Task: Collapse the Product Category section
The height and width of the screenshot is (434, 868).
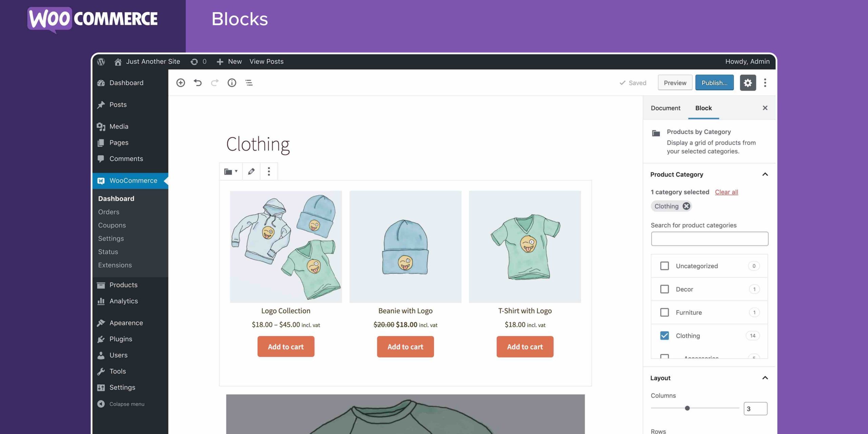Action: click(765, 174)
